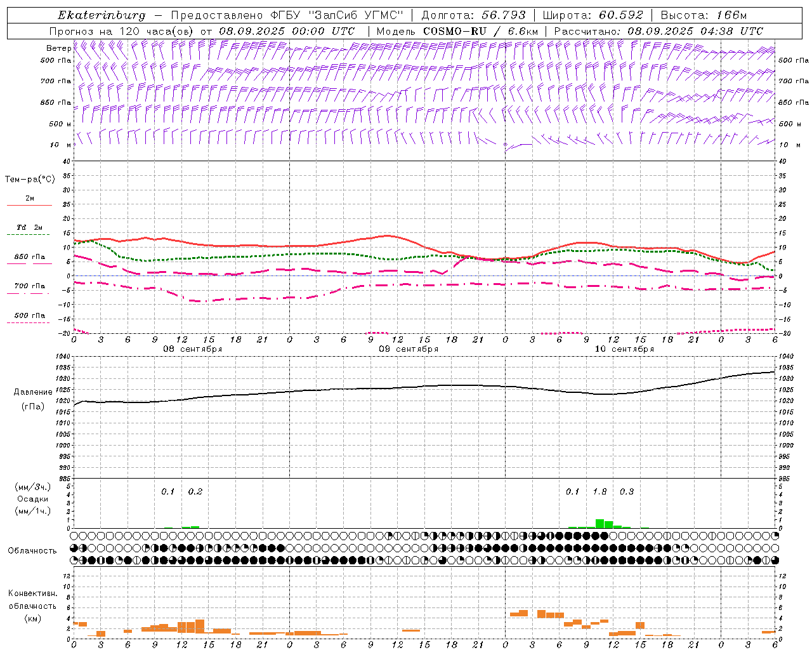
Task: Click the '1.8' precipitation amount value
Action: (x=599, y=492)
